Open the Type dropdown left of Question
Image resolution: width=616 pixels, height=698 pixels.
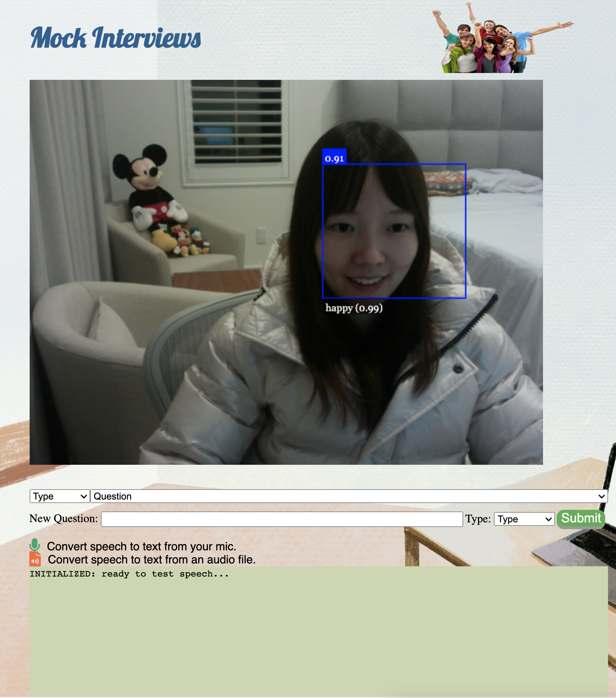(x=60, y=496)
